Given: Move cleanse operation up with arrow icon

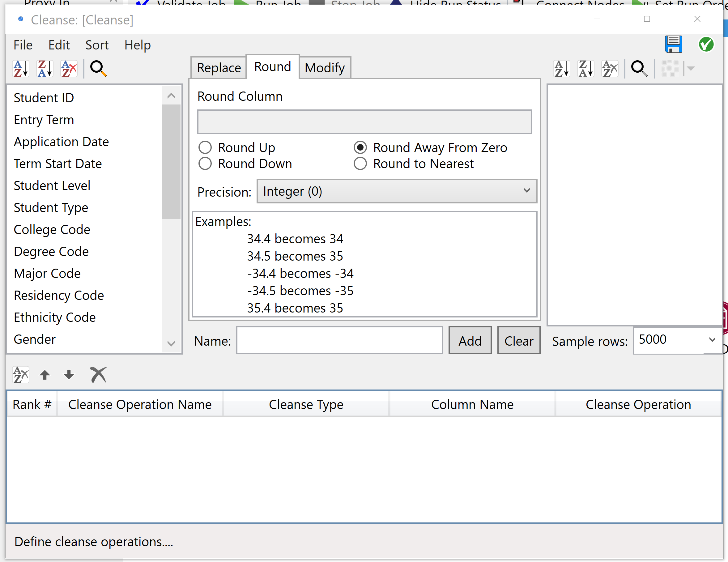Looking at the screenshot, I should click(45, 375).
